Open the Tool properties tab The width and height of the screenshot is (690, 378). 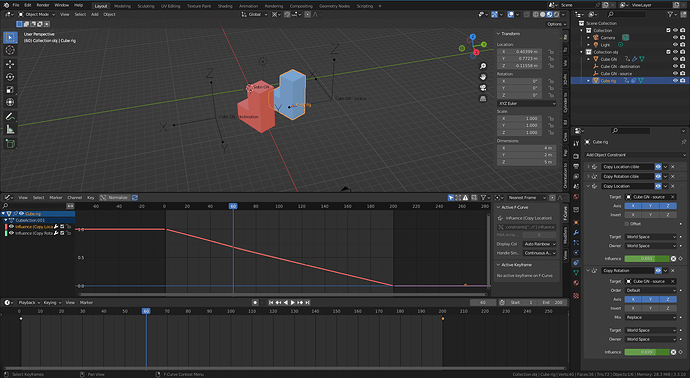click(x=576, y=143)
